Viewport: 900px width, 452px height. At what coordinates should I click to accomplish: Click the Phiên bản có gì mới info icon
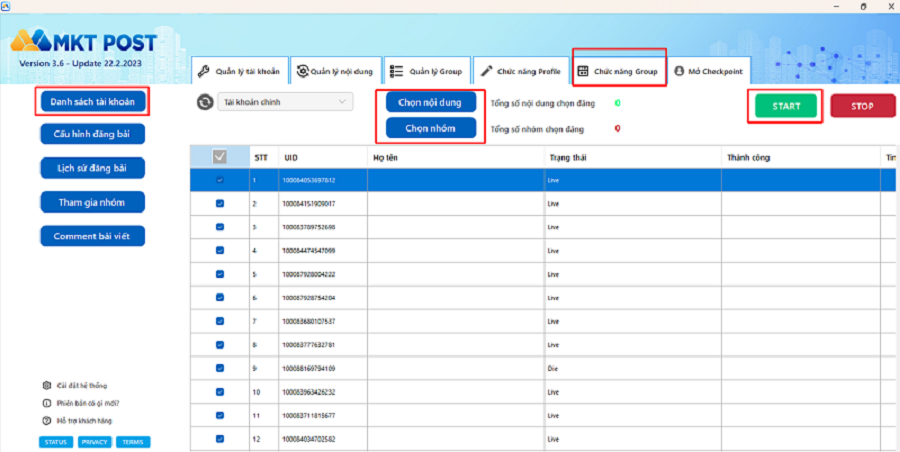tap(46, 403)
